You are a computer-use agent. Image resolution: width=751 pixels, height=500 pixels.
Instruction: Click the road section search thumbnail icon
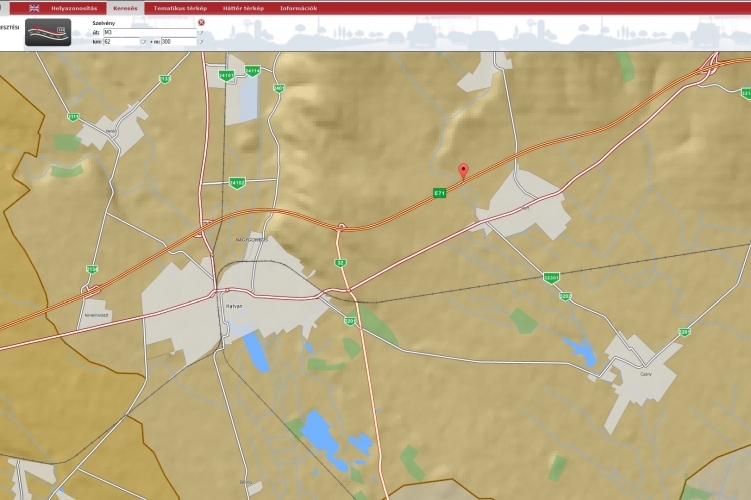click(48, 33)
